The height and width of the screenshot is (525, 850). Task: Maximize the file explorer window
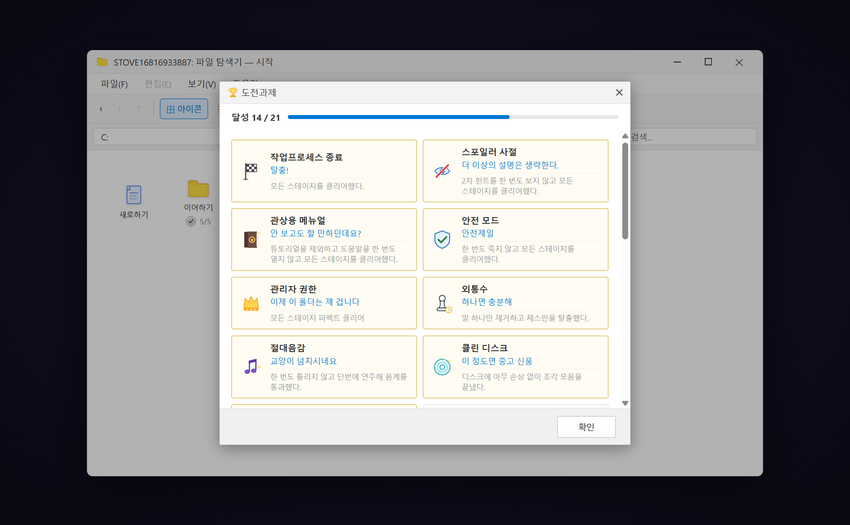708,62
